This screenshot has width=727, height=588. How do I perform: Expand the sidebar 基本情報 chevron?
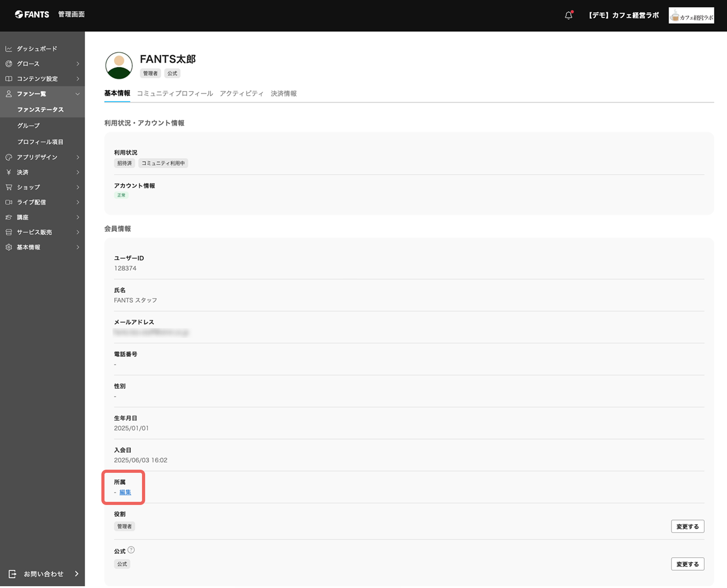78,247
